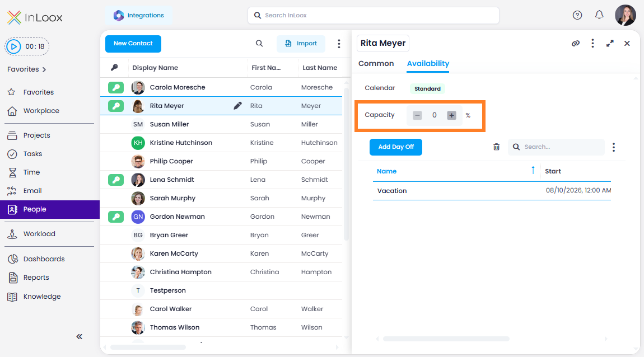Screen dimensions: 644x357
Task: Edit Rita Meyer using pencil icon
Action: (237, 106)
